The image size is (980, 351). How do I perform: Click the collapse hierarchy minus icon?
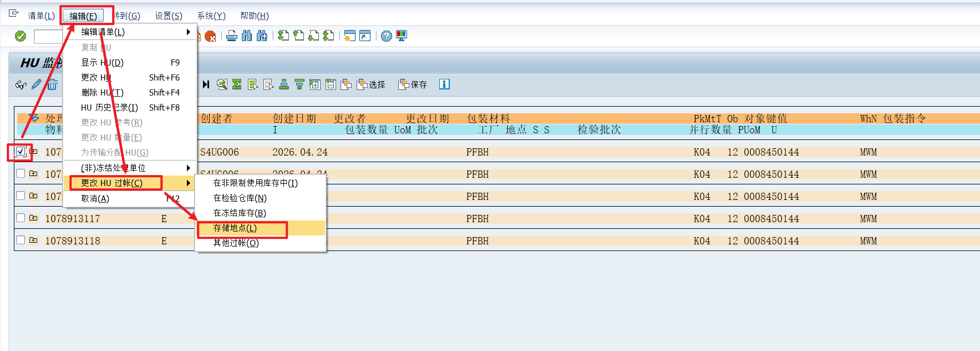point(331,84)
